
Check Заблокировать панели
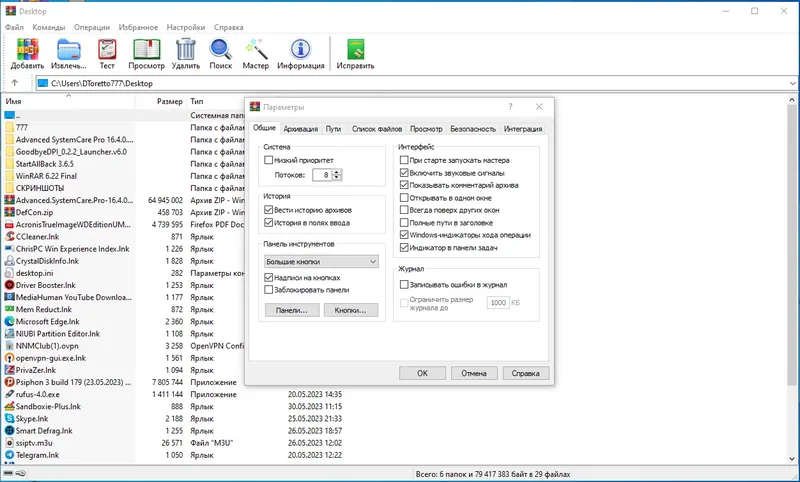pyautogui.click(x=268, y=290)
